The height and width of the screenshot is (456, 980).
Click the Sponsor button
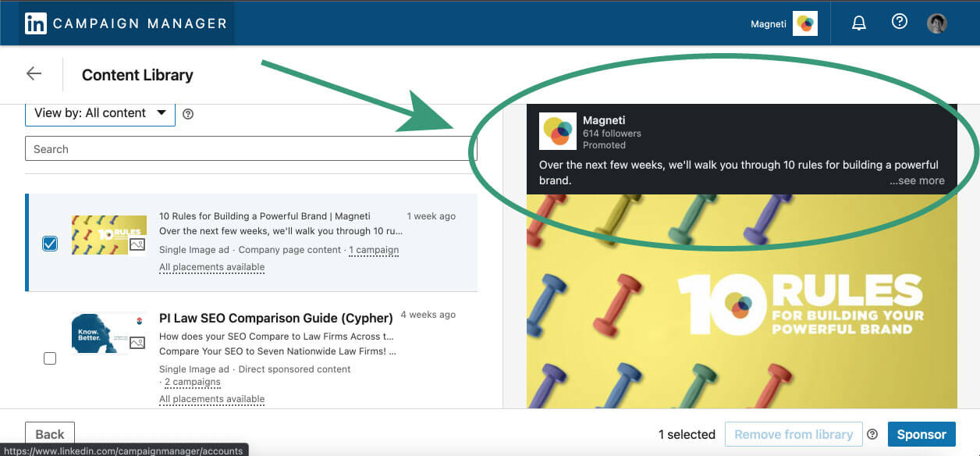pos(921,434)
